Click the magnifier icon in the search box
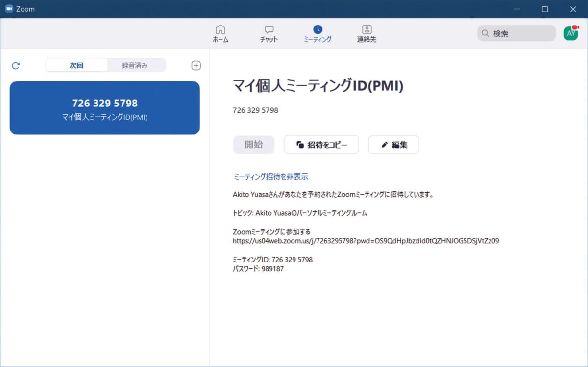The image size is (588, 367). click(x=485, y=33)
